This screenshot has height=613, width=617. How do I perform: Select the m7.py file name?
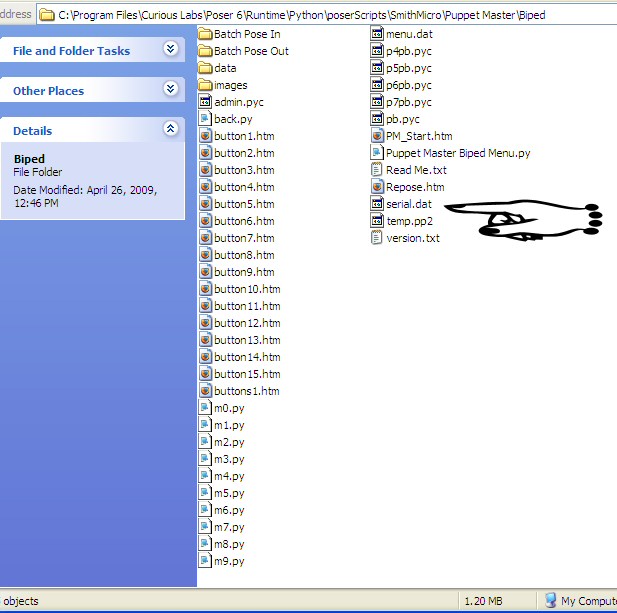click(229, 528)
